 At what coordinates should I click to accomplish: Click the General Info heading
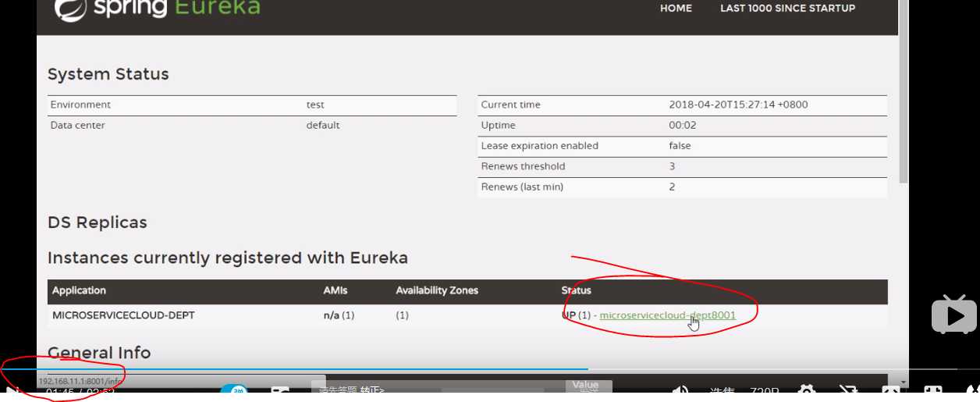click(99, 353)
